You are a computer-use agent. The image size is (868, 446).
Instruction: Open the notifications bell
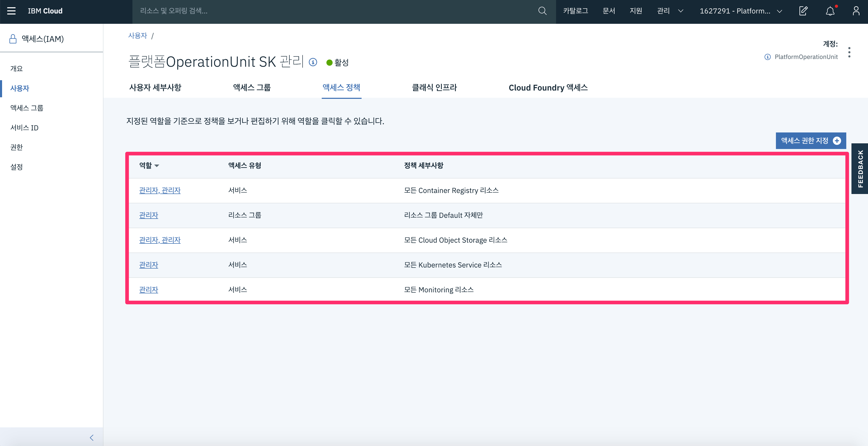pos(830,11)
